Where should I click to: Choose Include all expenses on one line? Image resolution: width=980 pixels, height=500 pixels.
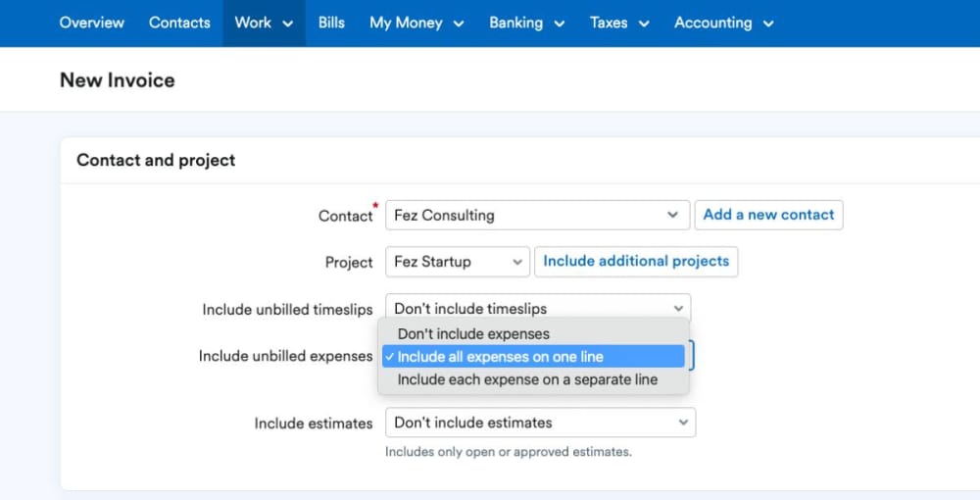click(x=500, y=357)
